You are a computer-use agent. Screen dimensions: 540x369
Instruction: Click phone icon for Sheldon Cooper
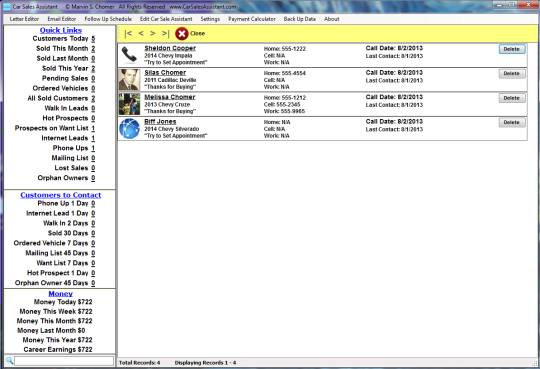click(x=129, y=55)
